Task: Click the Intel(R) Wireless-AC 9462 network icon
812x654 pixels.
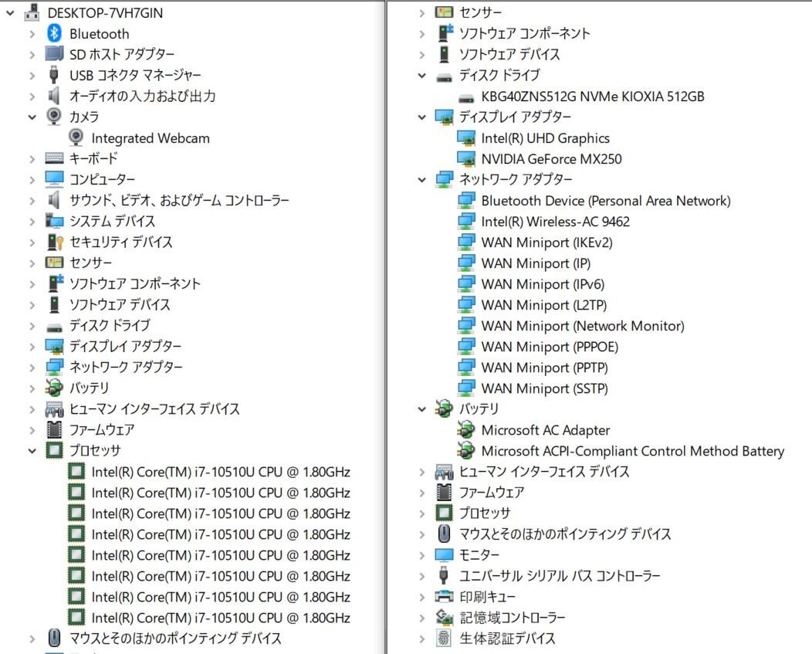Action: pyautogui.click(x=465, y=222)
